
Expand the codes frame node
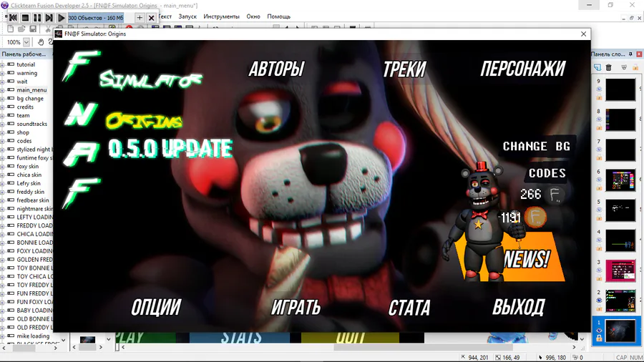coord(2,141)
